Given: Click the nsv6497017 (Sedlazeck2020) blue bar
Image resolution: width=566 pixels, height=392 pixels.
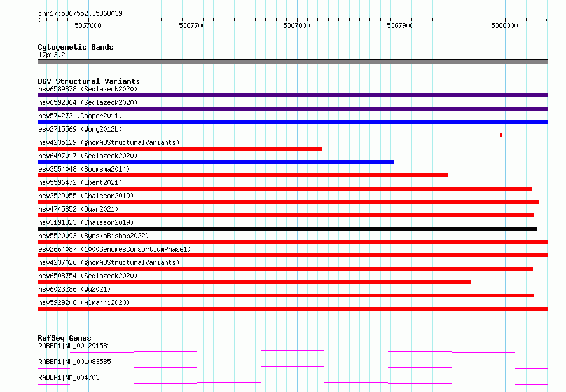Looking at the screenshot, I should point(216,162).
